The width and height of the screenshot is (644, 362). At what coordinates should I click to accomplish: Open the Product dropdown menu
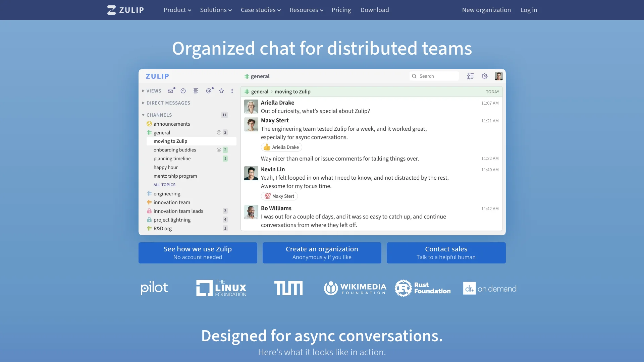coord(177,10)
